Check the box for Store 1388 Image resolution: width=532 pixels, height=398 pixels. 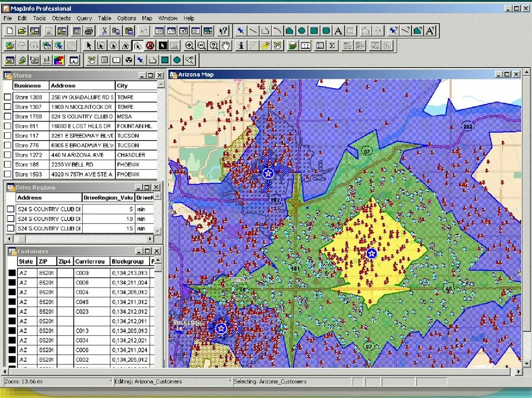click(7, 97)
